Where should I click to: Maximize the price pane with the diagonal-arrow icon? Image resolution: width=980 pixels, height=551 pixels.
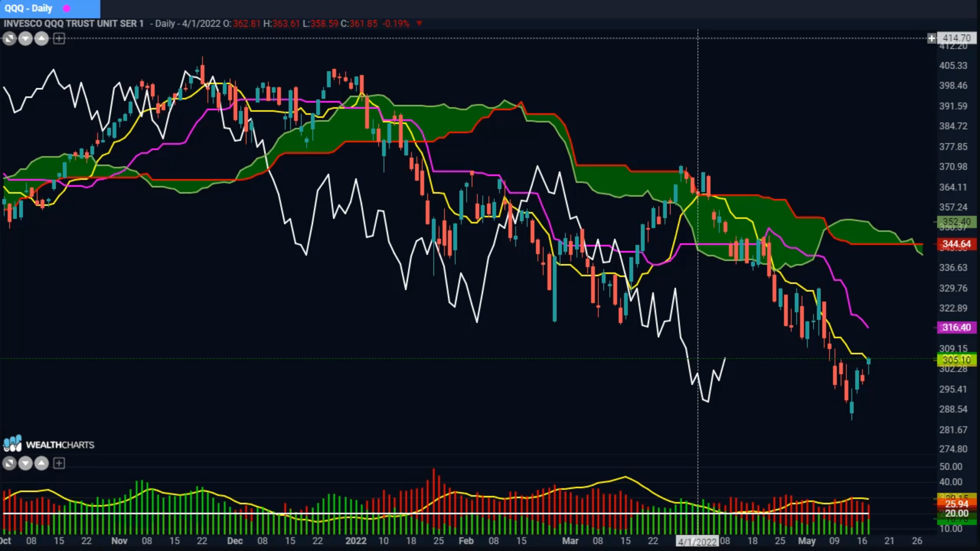pos(9,38)
